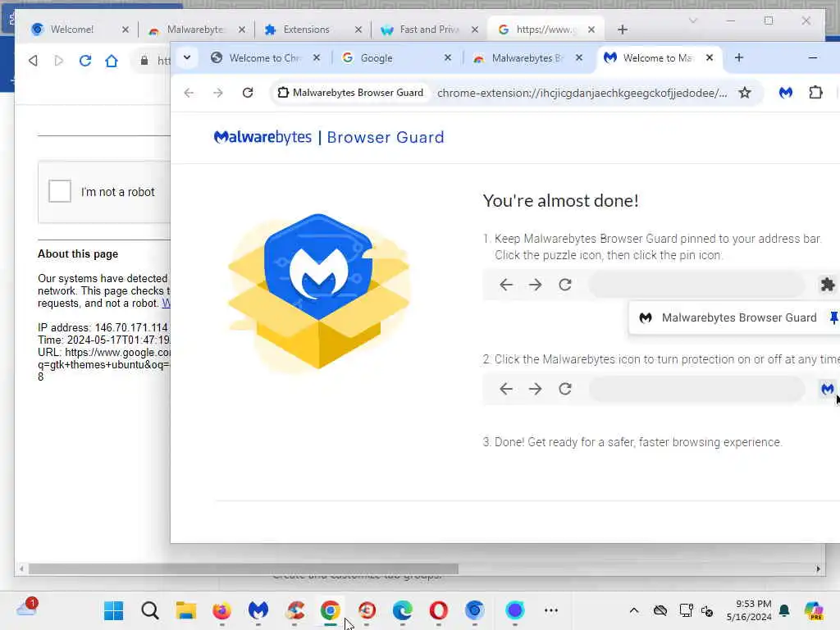This screenshot has height=630, width=840.
Task: Select the https://www tab in background browser
Action: coord(546,30)
